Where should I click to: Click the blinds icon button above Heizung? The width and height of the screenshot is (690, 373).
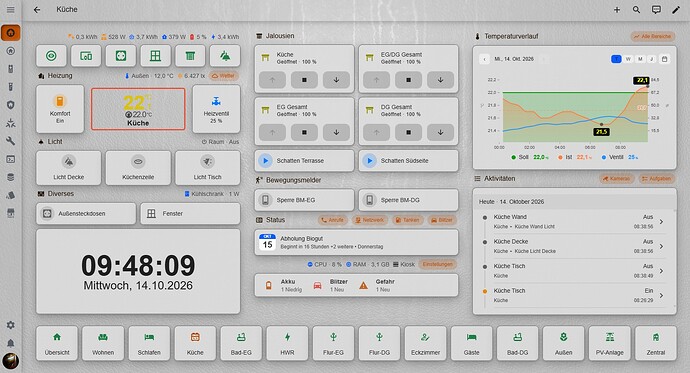pyautogui.click(x=190, y=56)
